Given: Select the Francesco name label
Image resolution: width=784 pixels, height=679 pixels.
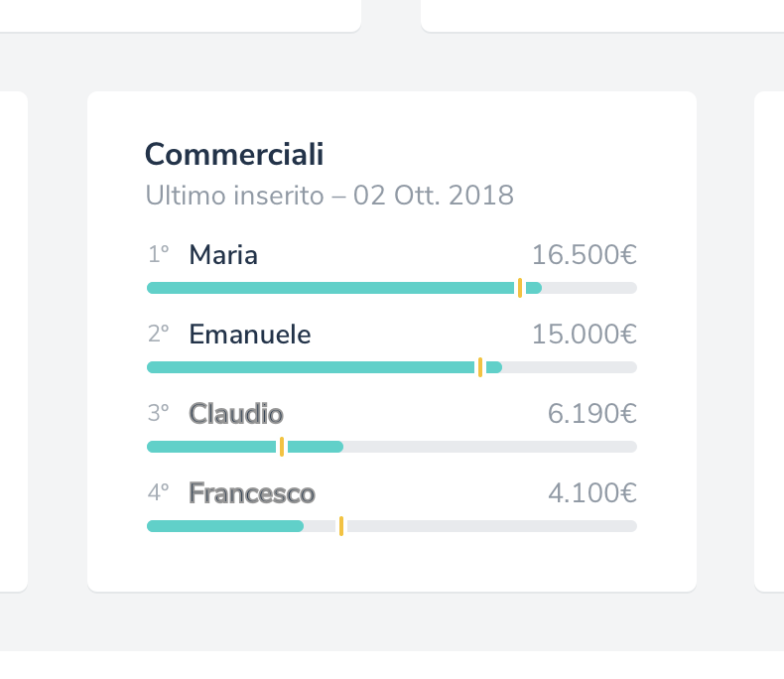Looking at the screenshot, I should tap(252, 493).
